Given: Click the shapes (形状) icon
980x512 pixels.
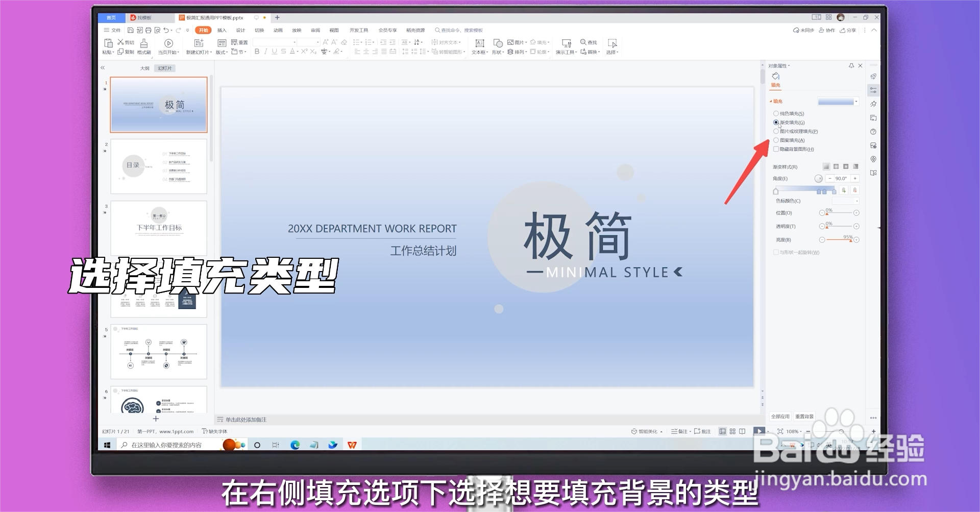Looking at the screenshot, I should coord(498,43).
